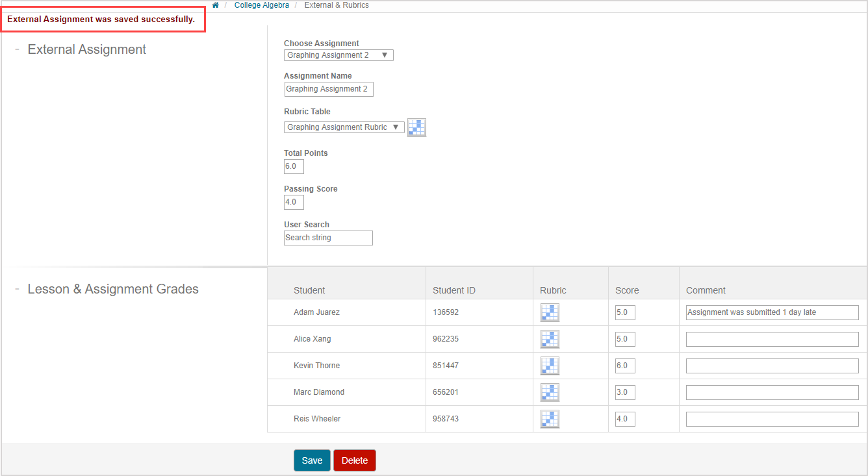Expand the Choose Assignment dropdown
The height and width of the screenshot is (476, 868).
tap(338, 55)
